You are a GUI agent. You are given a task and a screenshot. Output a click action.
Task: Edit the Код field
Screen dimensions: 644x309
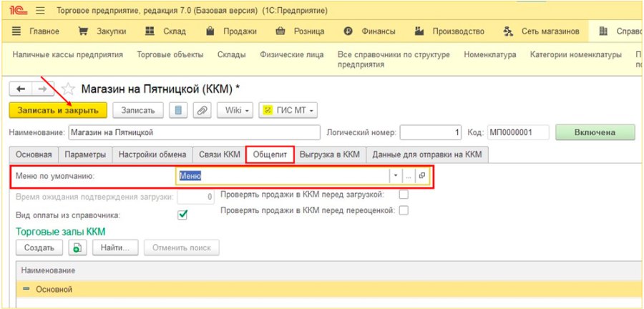(518, 132)
